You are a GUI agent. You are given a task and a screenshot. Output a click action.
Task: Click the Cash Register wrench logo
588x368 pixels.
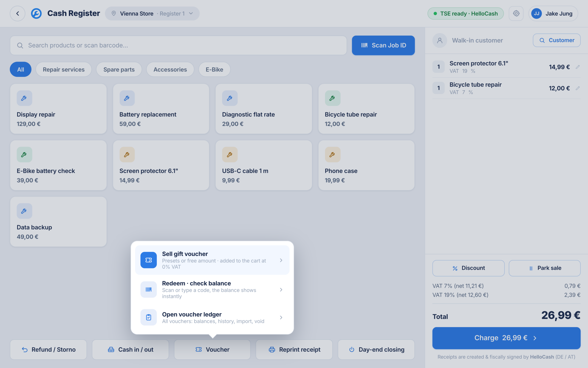click(x=36, y=13)
